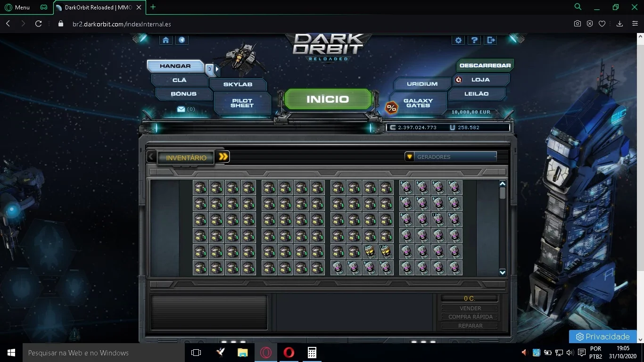Screen dimensions: 644x362
Task: Open the HANGAR menu
Action: pos(175,66)
